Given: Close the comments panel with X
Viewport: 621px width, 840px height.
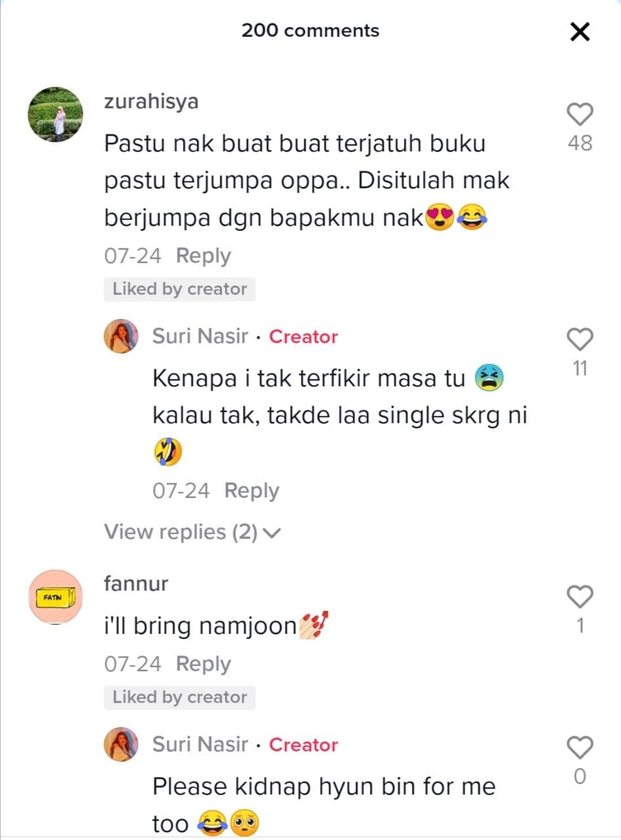Looking at the screenshot, I should point(580,31).
